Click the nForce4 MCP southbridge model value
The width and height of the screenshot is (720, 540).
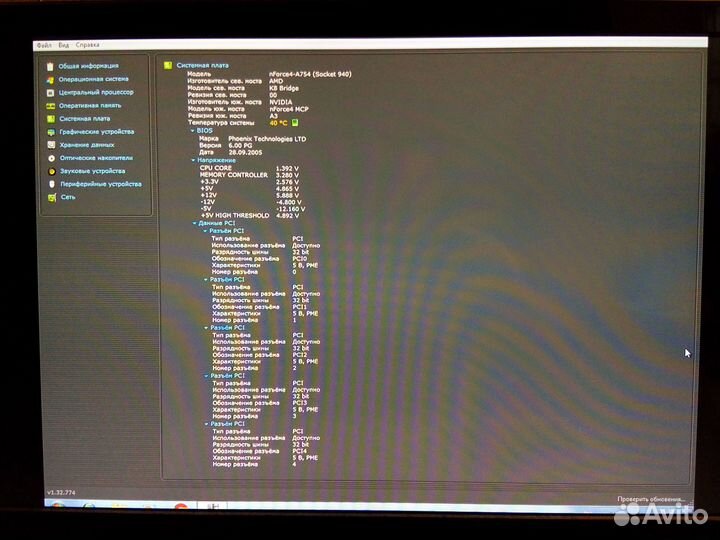coord(289,109)
